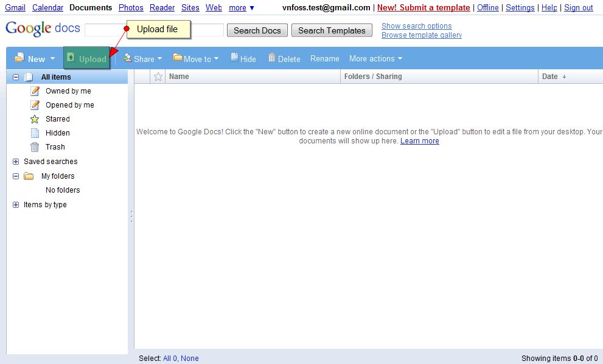Click the Share people icon
Image resolution: width=603 pixels, height=364 pixels.
(x=128, y=58)
